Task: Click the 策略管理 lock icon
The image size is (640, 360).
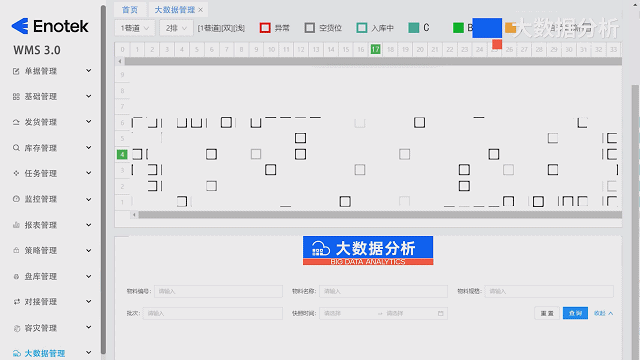Action: (16, 250)
